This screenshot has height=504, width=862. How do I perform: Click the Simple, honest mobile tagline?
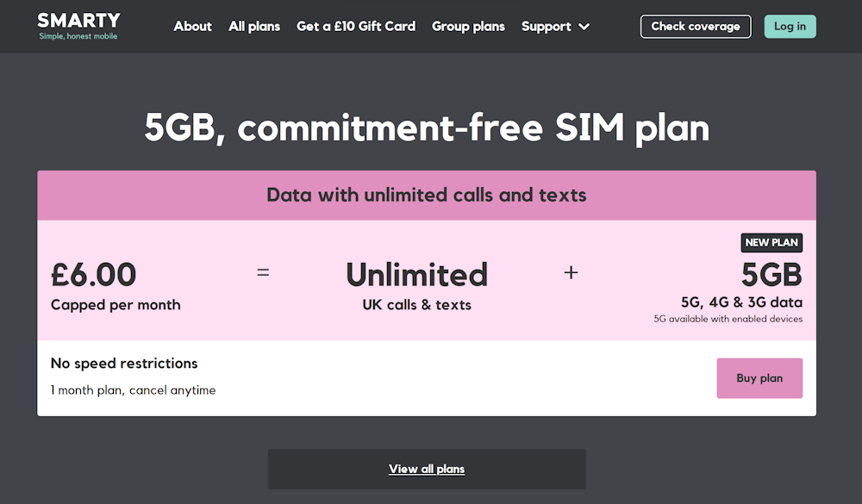click(78, 36)
